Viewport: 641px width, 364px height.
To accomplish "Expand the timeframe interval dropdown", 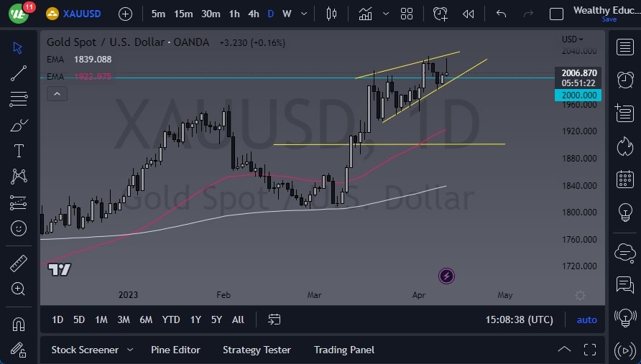I will point(304,14).
